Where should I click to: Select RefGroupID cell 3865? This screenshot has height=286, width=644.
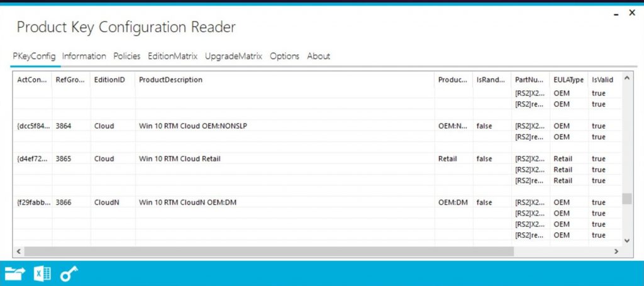(71, 159)
